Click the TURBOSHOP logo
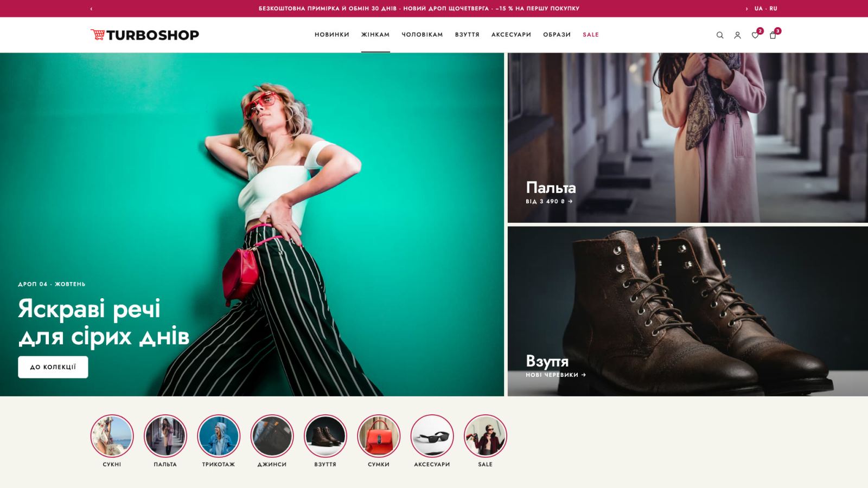Image resolution: width=868 pixels, height=488 pixels. point(145,35)
